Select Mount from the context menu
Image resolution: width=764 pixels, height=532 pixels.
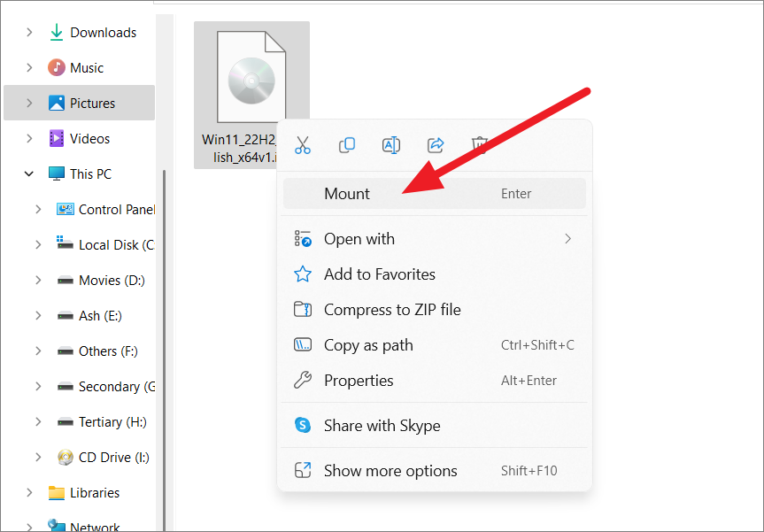434,193
